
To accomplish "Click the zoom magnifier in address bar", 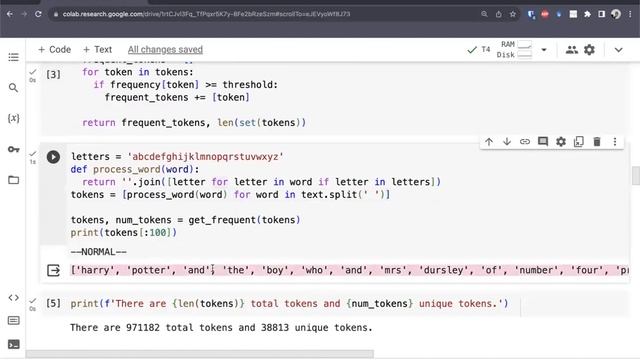I will [484, 14].
